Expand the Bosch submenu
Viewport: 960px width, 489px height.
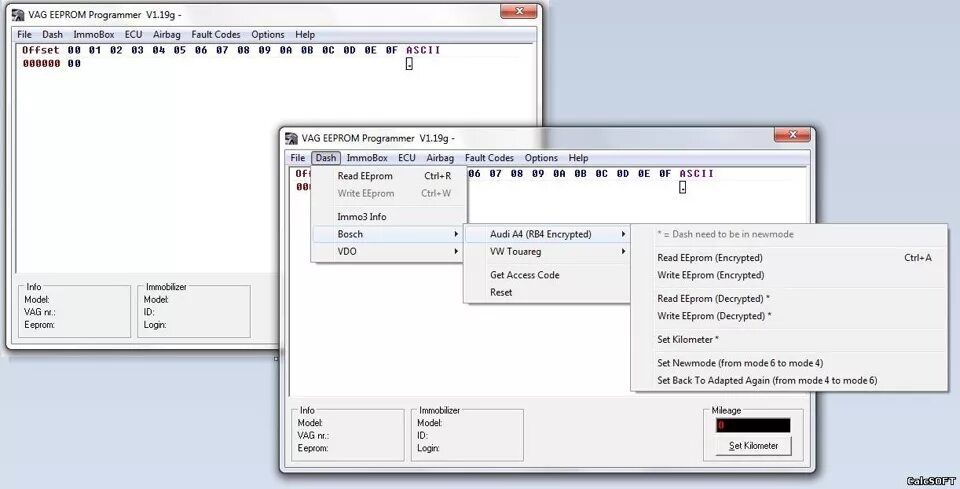coord(389,234)
